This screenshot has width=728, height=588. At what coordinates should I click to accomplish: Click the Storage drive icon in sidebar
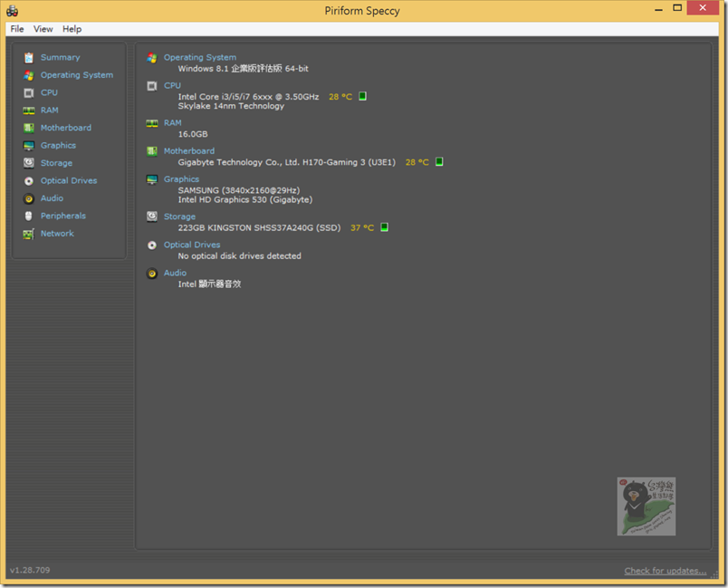point(29,163)
